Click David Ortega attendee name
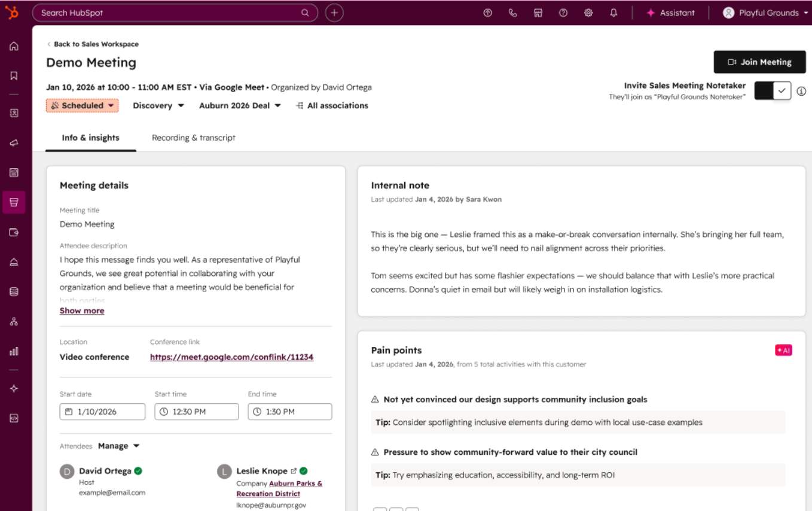Screen dimensions: 812x511 coord(105,471)
